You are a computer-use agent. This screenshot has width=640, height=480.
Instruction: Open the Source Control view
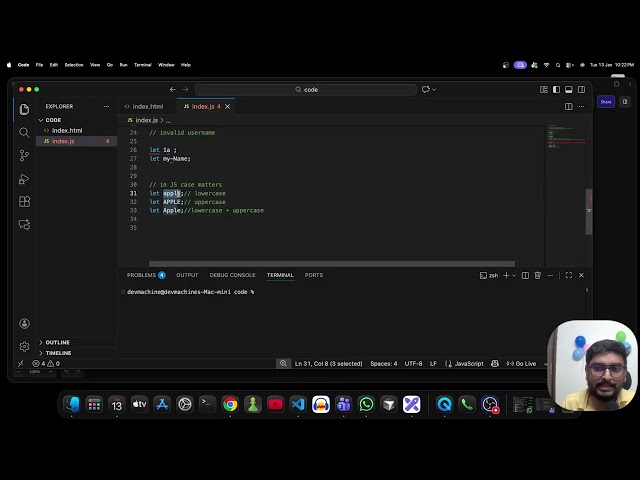[24, 155]
